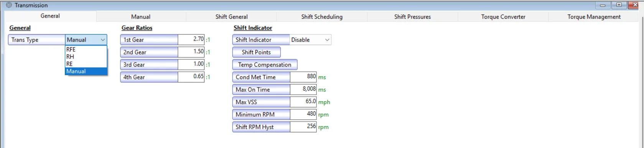Go to the Shift Pressures tab
Image resolution: width=644 pixels, height=148 pixels.
coord(412,16)
